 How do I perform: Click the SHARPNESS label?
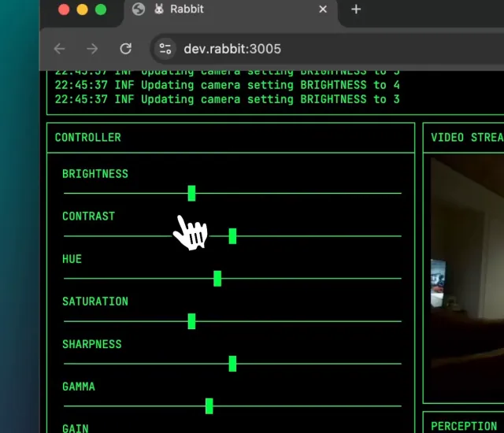pyautogui.click(x=92, y=344)
